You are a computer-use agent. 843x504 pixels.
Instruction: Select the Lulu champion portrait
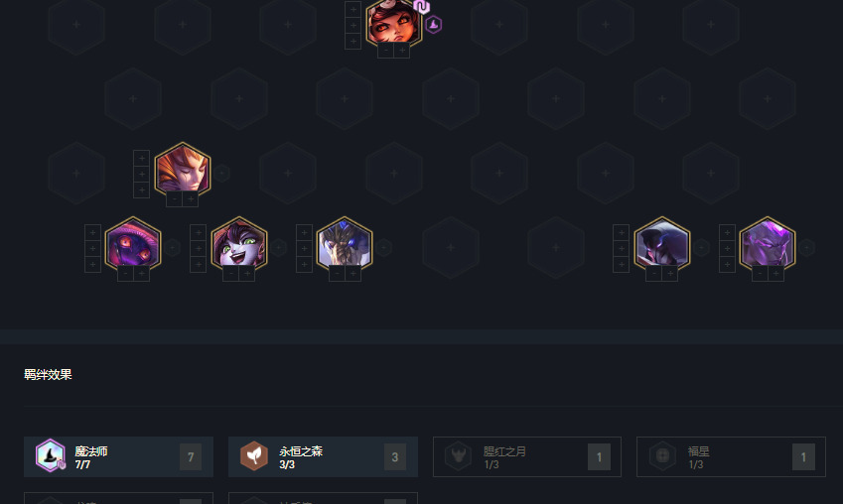tap(239, 246)
